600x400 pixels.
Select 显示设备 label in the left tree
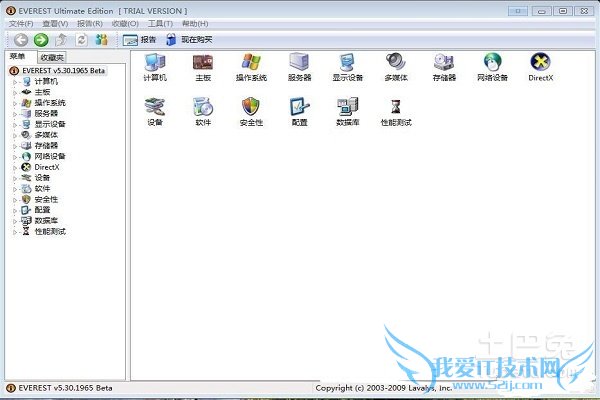tap(50, 124)
